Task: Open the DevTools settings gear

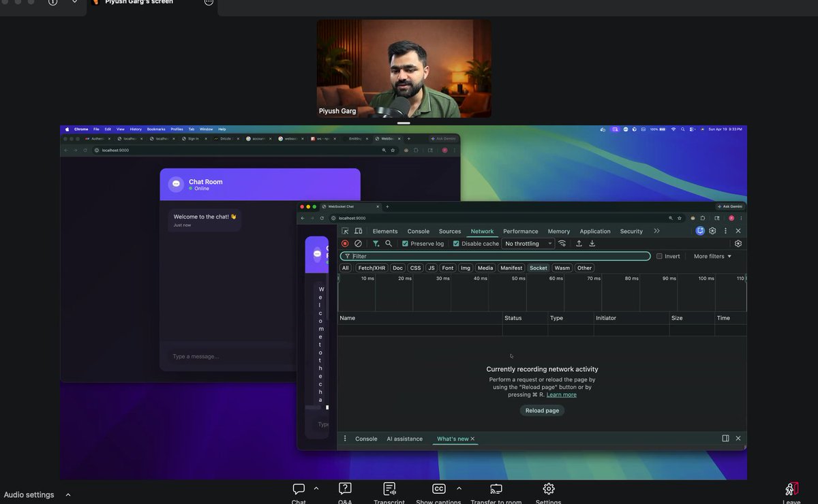Action: (712, 231)
